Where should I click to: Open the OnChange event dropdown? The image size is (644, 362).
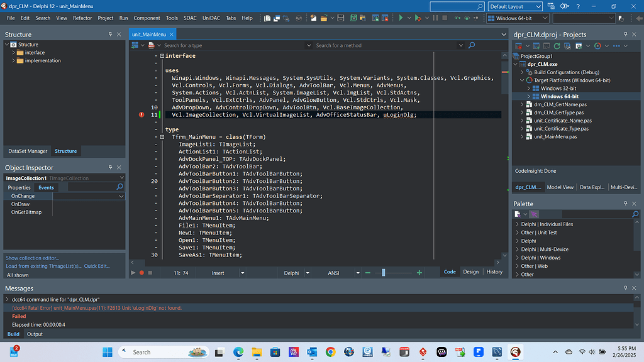coord(122,195)
